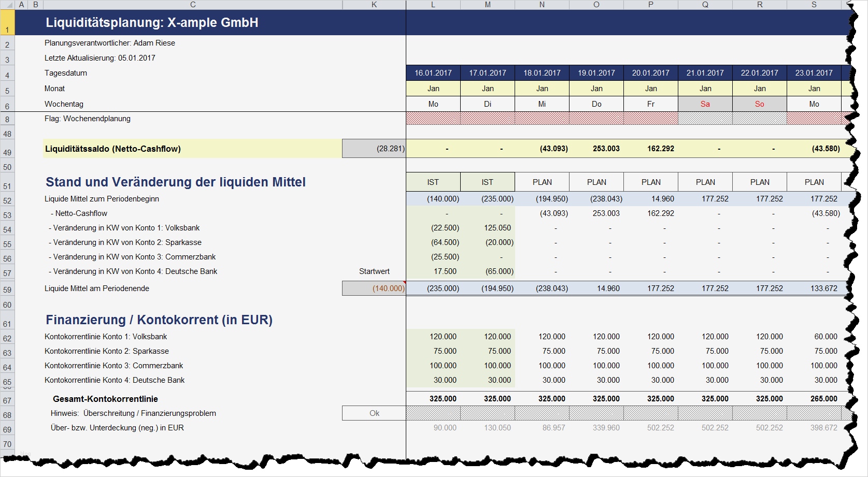The height and width of the screenshot is (477, 868).
Task: Click the hatched Wochenendplanung flag under 21.01.2017
Action: click(x=705, y=119)
